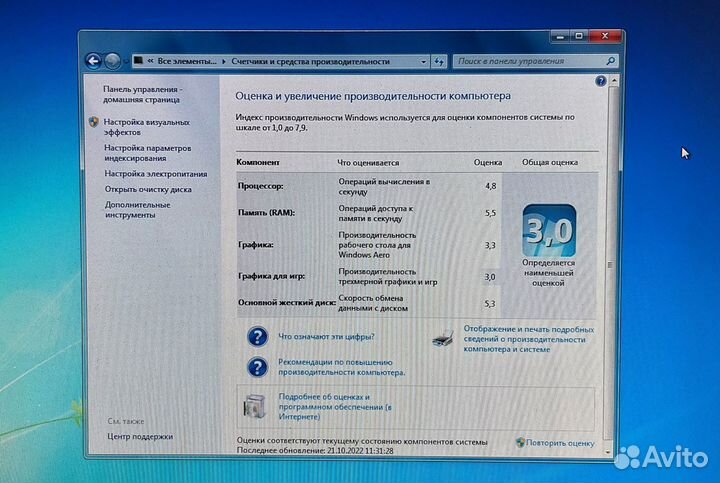Click scrollbar down arrow in content pane
Viewport: 720px width, 483px height.
pyautogui.click(x=608, y=452)
